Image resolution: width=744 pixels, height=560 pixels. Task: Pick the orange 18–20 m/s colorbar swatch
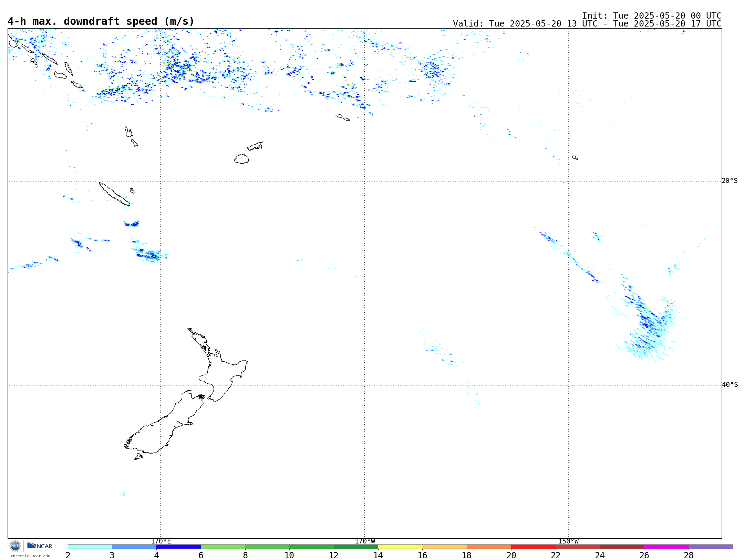coord(489,547)
